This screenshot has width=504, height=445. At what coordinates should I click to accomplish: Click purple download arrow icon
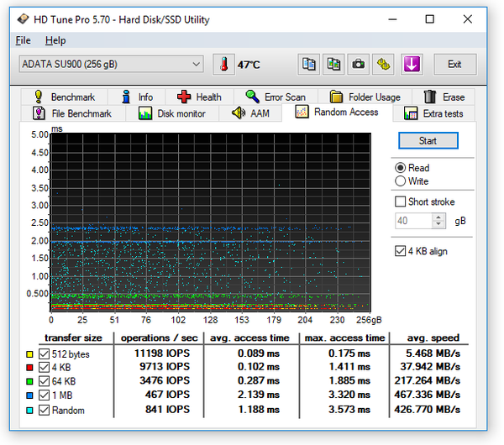412,65
